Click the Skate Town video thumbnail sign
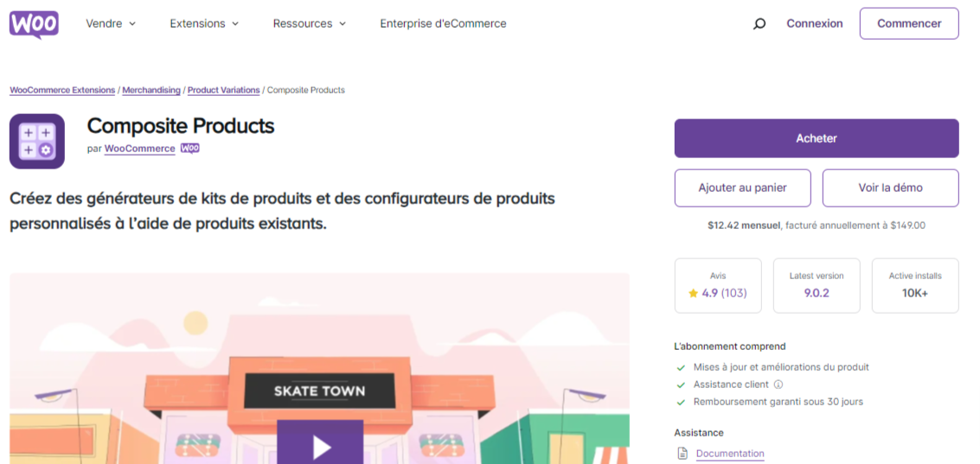The image size is (980, 464). pos(319,392)
